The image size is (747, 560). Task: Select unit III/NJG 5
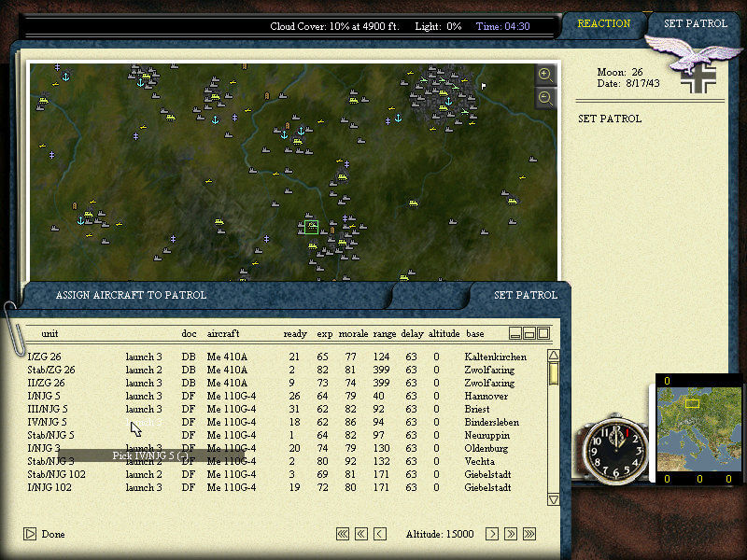48,409
